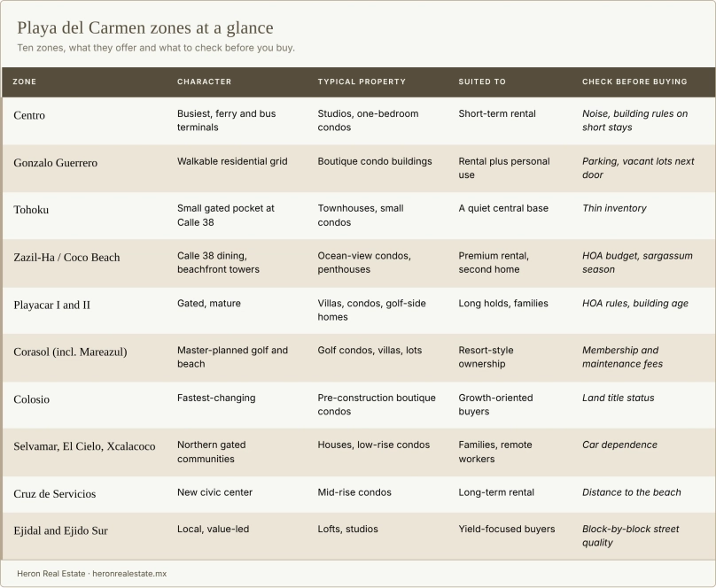Click 'Houses, low-rise condos' cell

(x=374, y=445)
